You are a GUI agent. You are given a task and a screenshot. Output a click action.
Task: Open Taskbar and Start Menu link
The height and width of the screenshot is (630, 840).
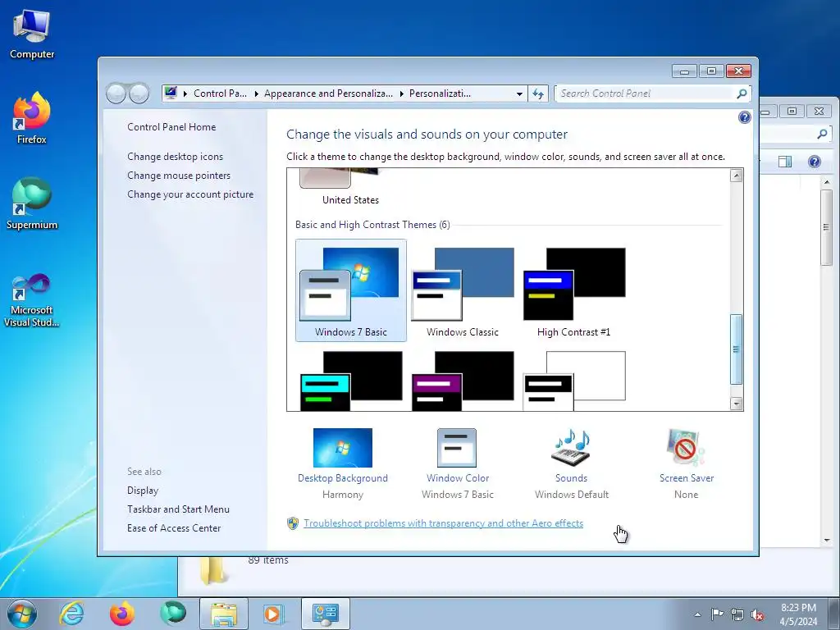(178, 509)
